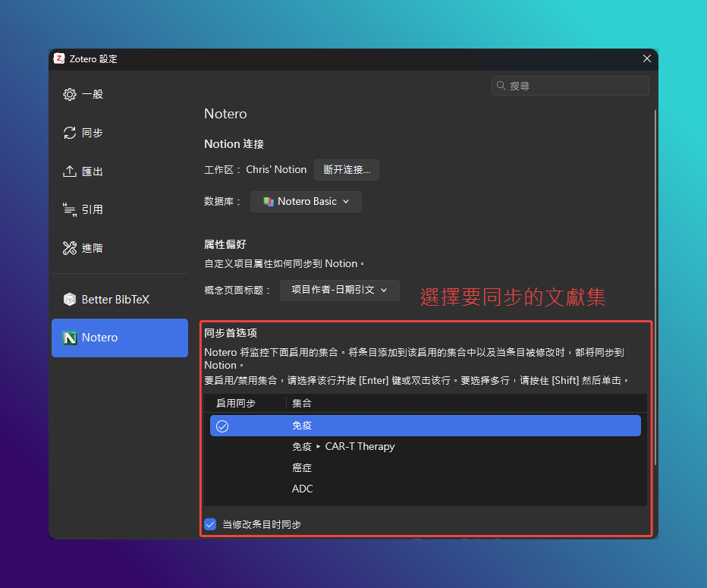Click the gear icon for 一般 settings
Image resolution: width=707 pixels, height=588 pixels.
point(70,95)
